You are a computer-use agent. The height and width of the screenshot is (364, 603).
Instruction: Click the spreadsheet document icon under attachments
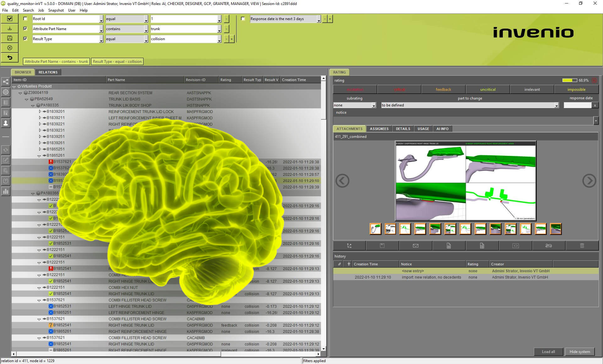482,246
